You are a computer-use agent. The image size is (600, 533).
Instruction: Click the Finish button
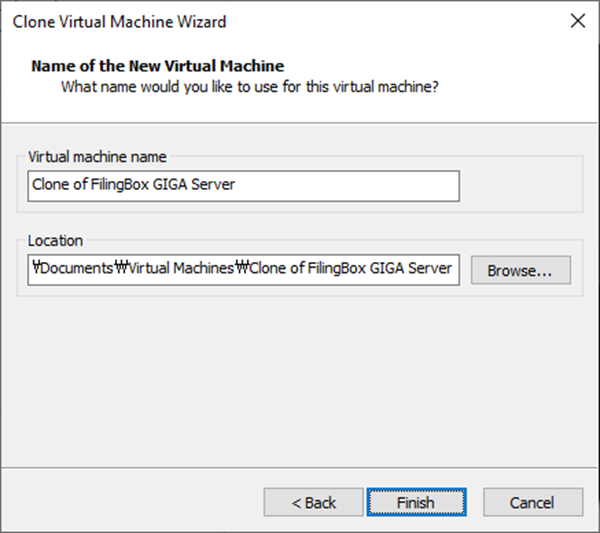pyautogui.click(x=415, y=502)
